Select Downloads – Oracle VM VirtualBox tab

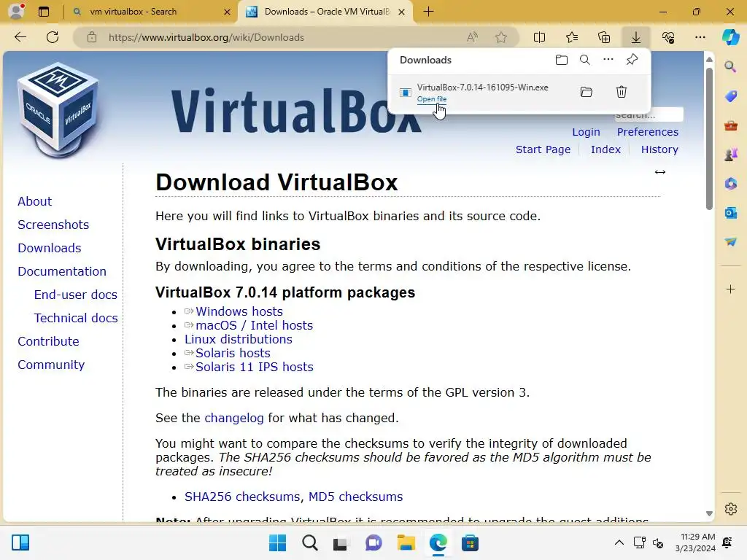pos(325,12)
